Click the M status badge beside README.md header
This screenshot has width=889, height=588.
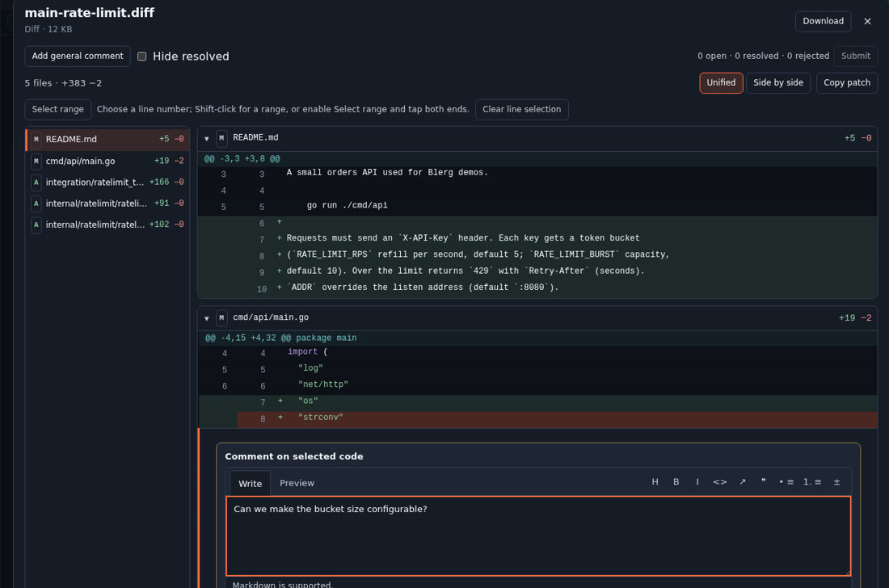(221, 138)
